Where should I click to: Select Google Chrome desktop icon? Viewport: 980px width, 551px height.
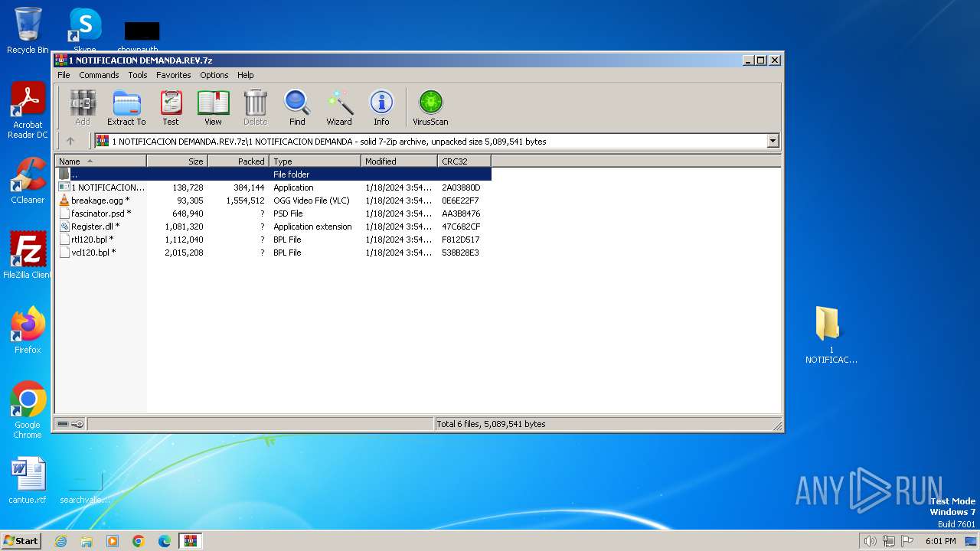point(28,410)
